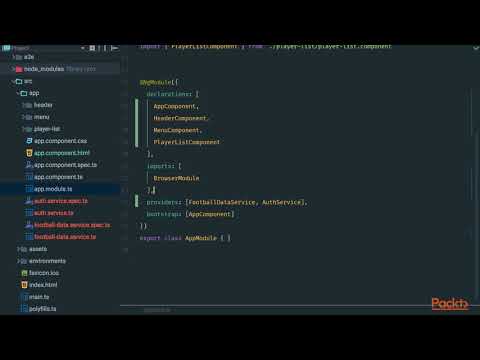Hide the Project panel with collapse icon
This screenshot has height=360, width=480.
coord(115,48)
